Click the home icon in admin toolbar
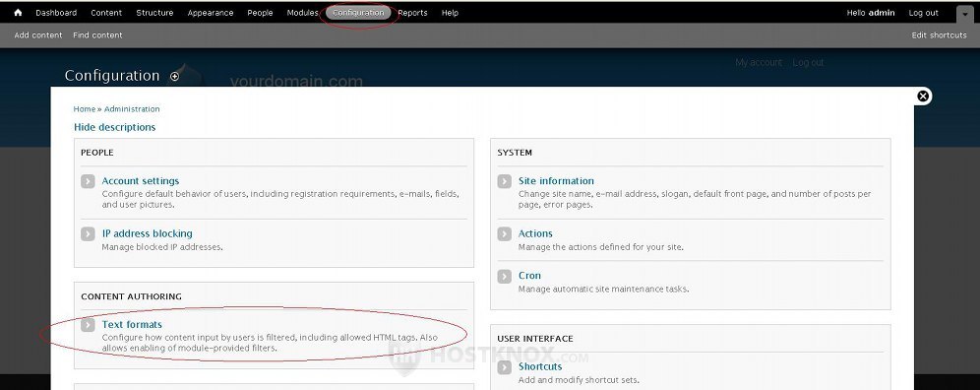 click(18, 13)
